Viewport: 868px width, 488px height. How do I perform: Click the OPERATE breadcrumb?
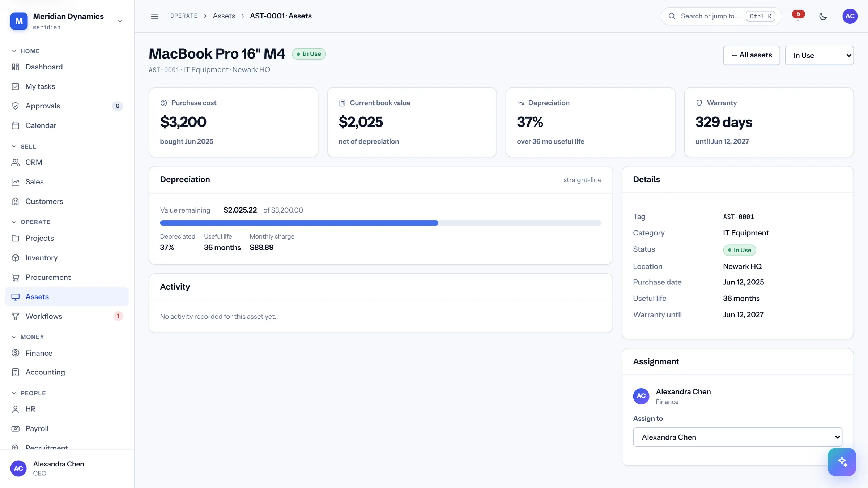(x=184, y=16)
